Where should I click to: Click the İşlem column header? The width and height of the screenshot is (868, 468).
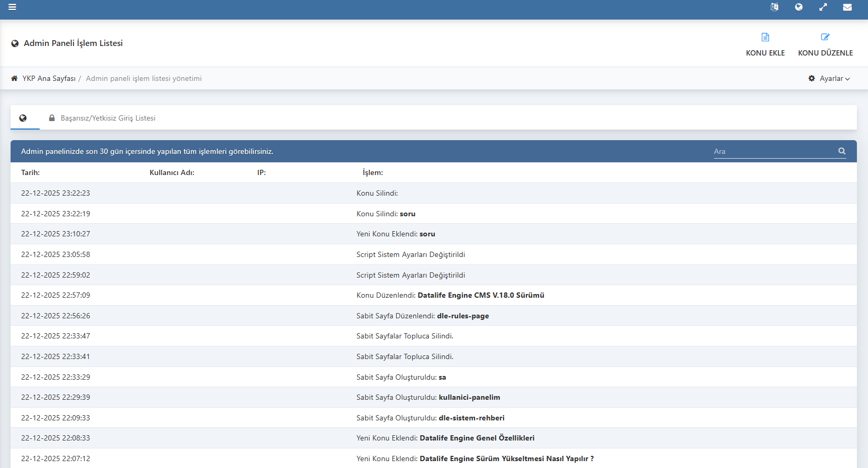pos(372,173)
